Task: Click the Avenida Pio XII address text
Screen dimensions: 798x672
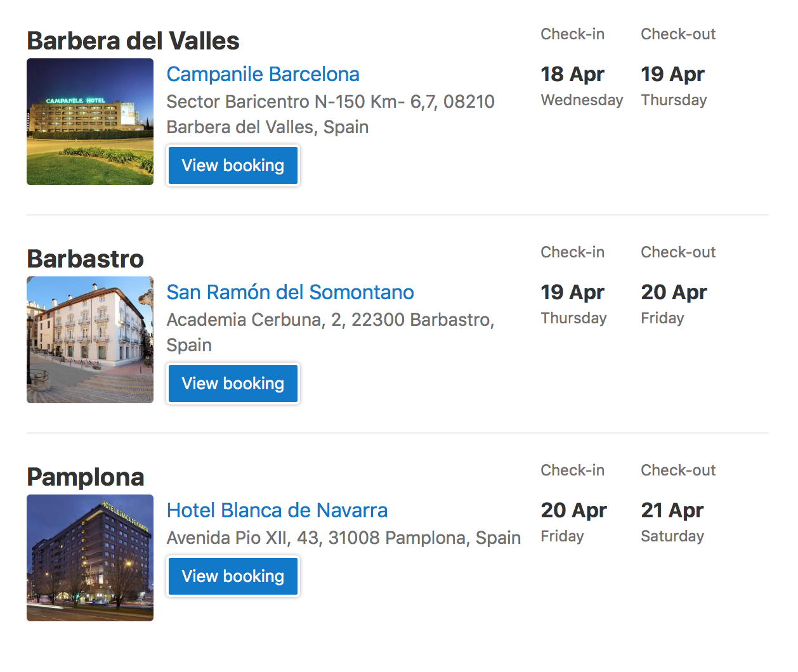Action: (x=343, y=538)
